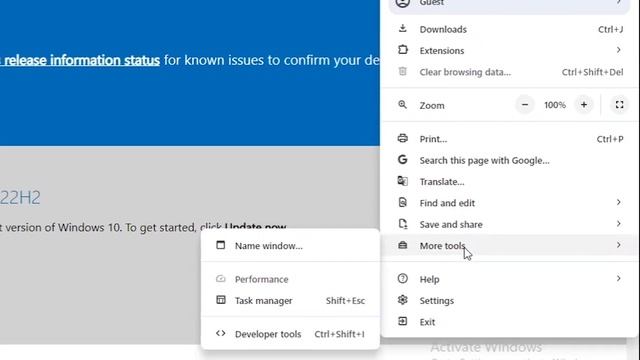Open Developer tools from the submenu
Image resolution: width=640 pixels, height=360 pixels.
(290, 334)
